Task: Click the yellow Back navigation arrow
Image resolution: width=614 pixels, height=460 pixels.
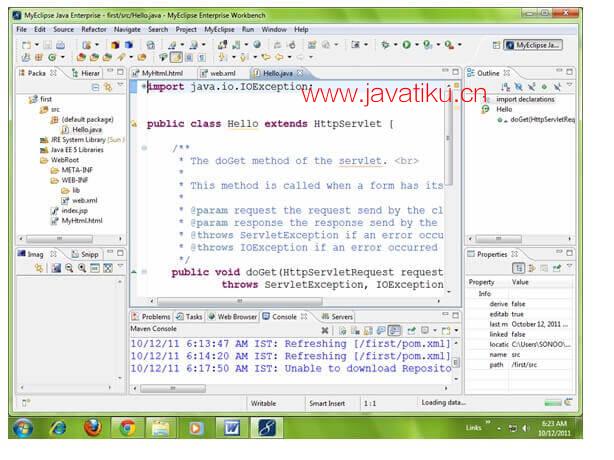Action: (279, 57)
